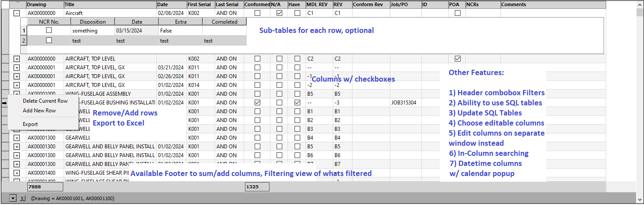Click the Drawing column header

[x=45, y=4]
